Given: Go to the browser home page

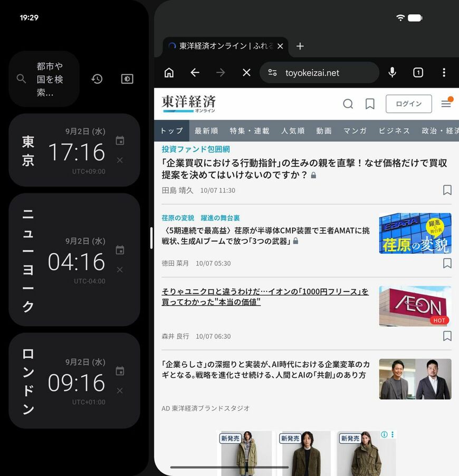Looking at the screenshot, I should (x=169, y=72).
